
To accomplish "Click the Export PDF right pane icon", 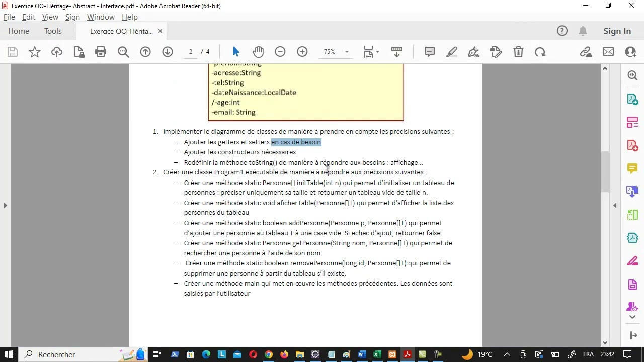I will [x=632, y=99].
